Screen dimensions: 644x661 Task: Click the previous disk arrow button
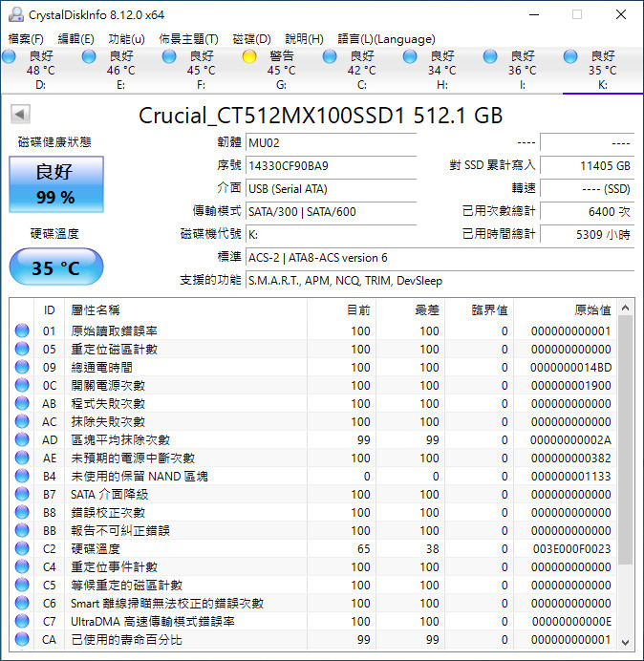point(20,114)
